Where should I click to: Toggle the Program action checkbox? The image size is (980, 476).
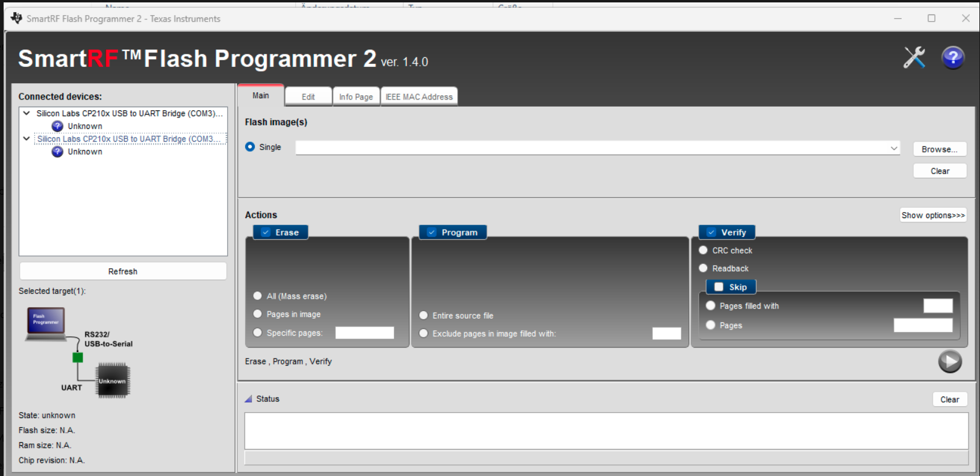pos(431,233)
